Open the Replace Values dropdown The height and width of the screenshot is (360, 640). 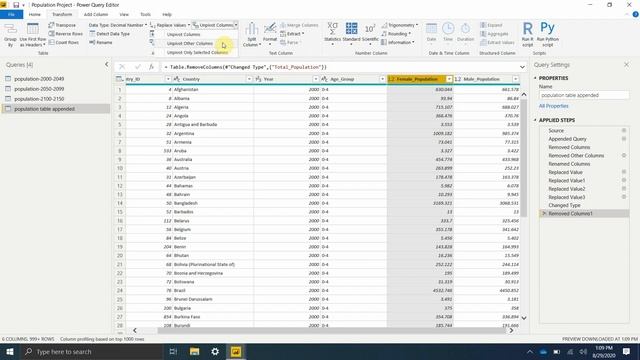(170, 25)
